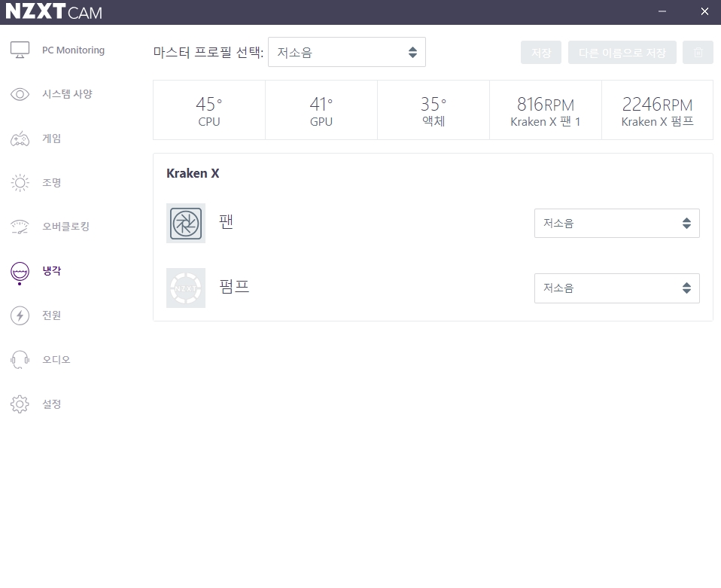The width and height of the screenshot is (721, 588).
Task: Click the trash delete profile icon
Action: (698, 53)
